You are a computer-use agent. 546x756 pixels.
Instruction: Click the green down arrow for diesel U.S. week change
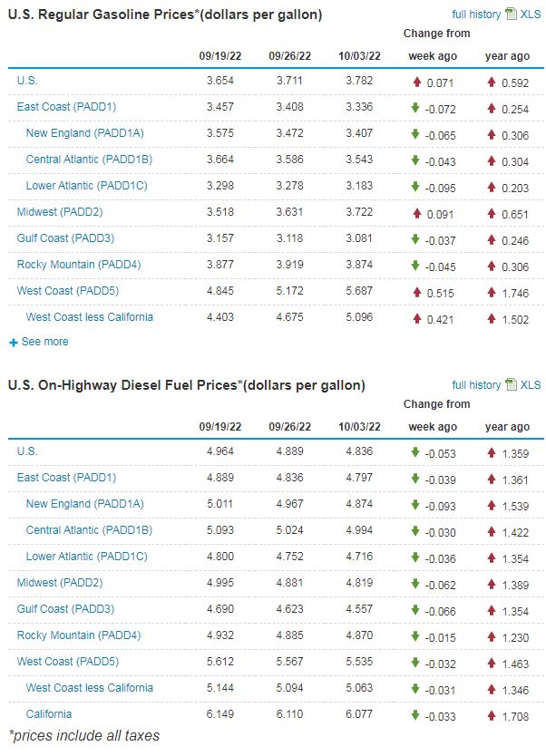[415, 451]
